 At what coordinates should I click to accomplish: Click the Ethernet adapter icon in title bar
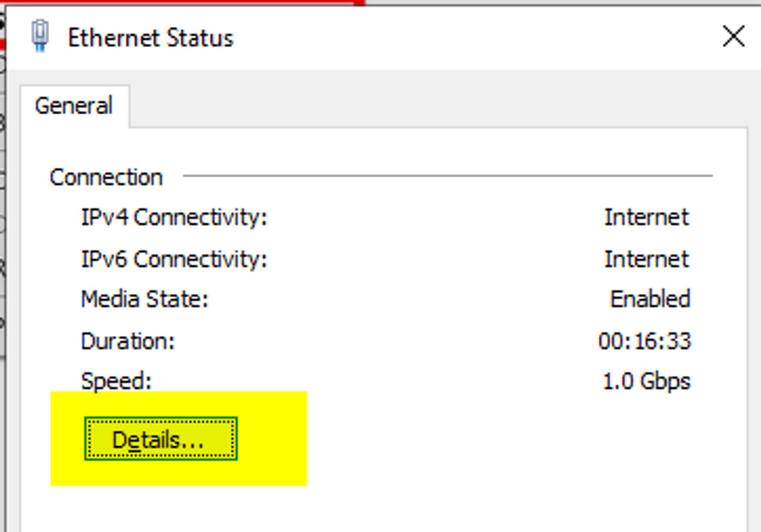tap(40, 36)
